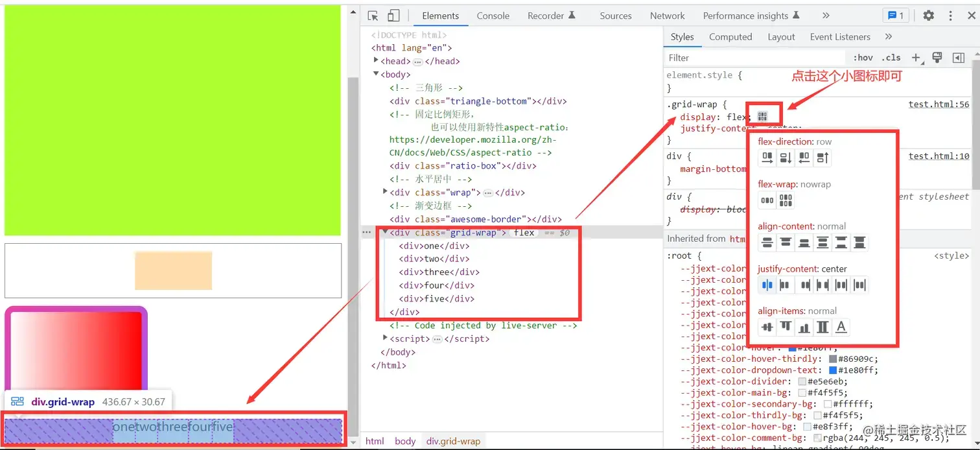The width and height of the screenshot is (980, 450).
Task: Click the ellipsis inside the head tag
Action: click(417, 62)
